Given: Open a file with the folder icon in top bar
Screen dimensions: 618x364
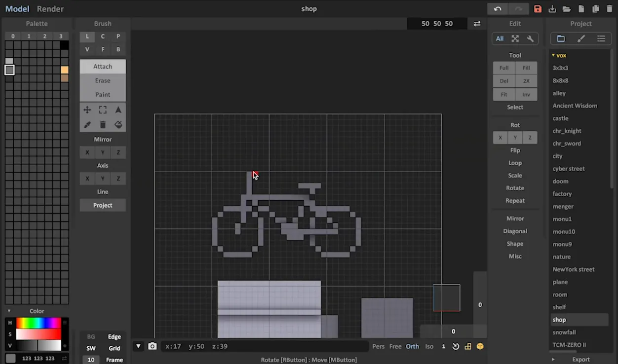Looking at the screenshot, I should point(567,9).
